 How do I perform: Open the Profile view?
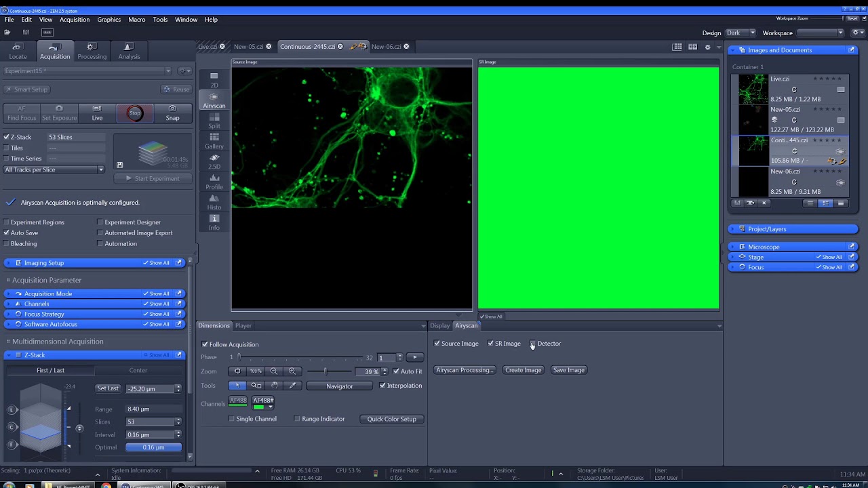[214, 182]
